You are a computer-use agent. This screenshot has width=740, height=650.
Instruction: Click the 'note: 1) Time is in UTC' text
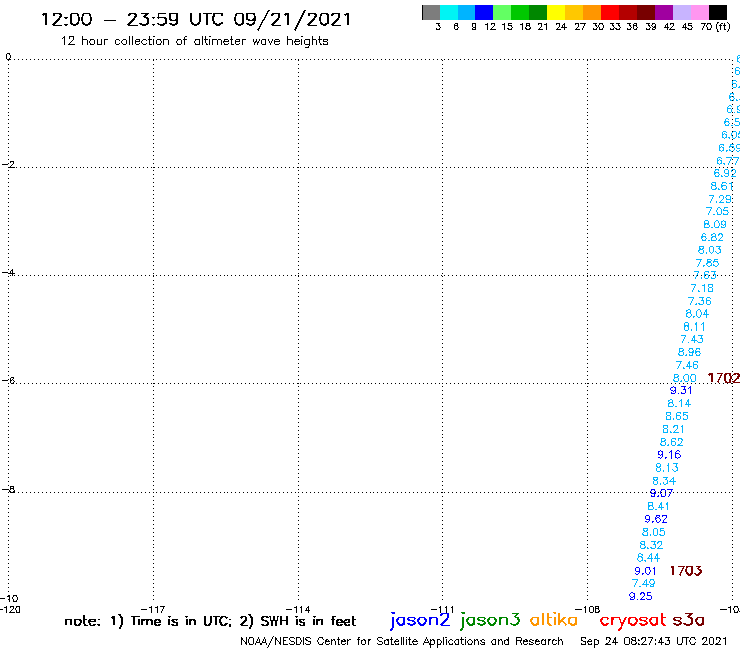[x=148, y=621]
